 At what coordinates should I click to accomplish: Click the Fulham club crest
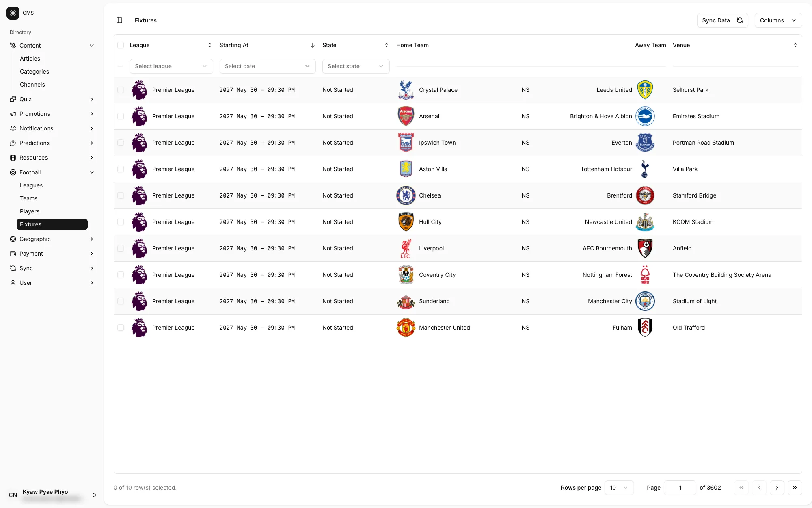click(645, 328)
